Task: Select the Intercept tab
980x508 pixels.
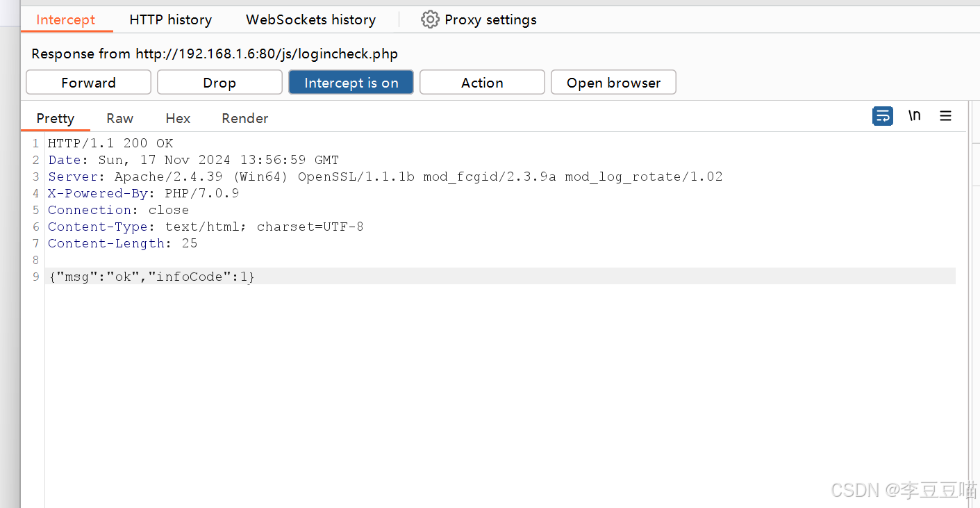Action: pos(66,19)
